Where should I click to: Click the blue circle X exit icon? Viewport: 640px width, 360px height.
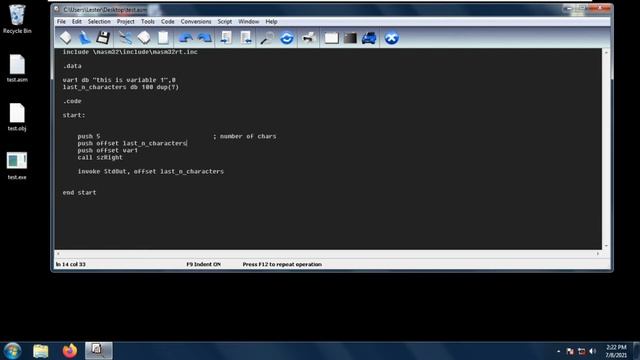[x=391, y=38]
